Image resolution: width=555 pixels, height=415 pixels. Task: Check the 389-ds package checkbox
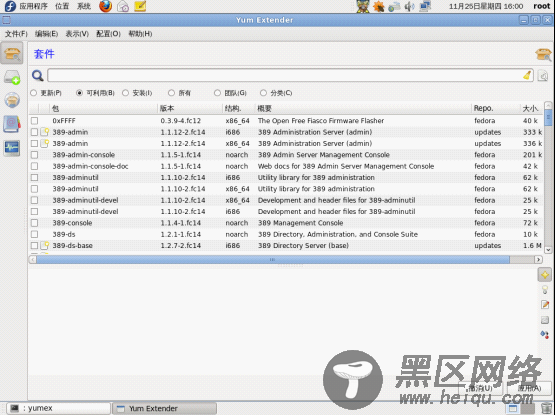(x=34, y=234)
